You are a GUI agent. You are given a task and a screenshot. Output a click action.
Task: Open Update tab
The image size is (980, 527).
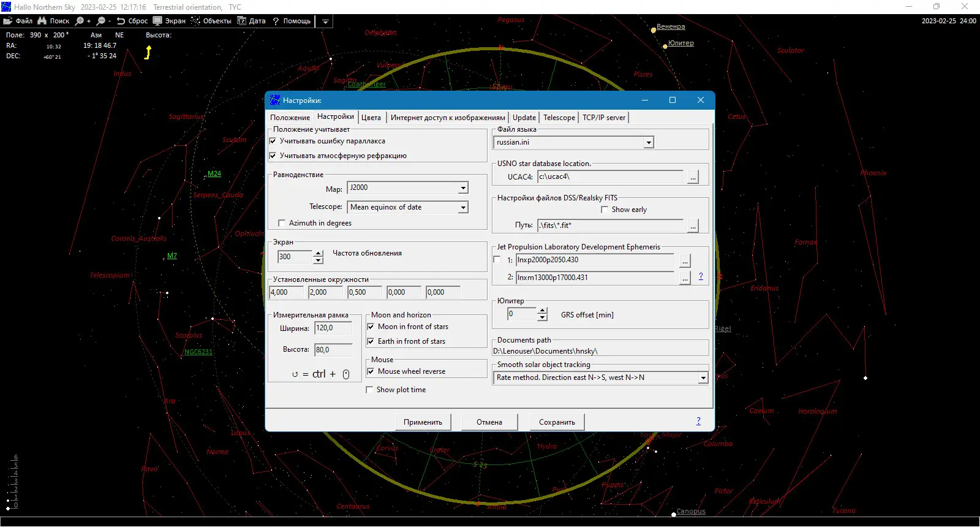click(x=524, y=118)
